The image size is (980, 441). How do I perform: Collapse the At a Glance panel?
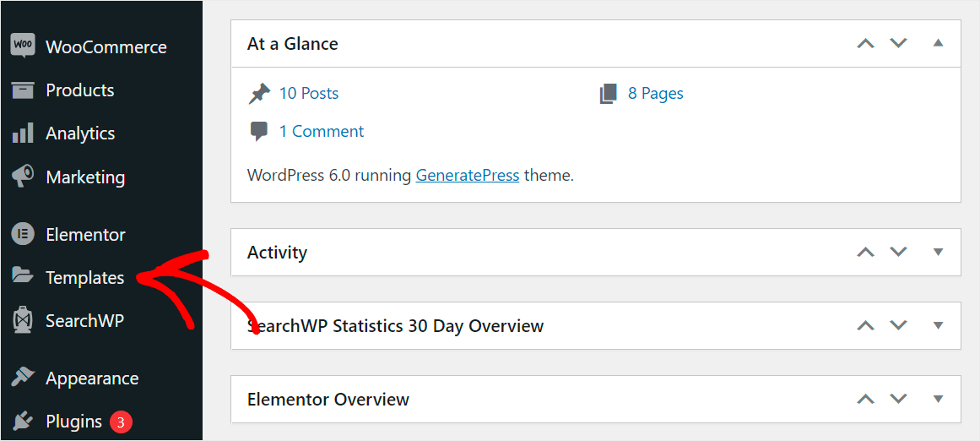click(938, 43)
